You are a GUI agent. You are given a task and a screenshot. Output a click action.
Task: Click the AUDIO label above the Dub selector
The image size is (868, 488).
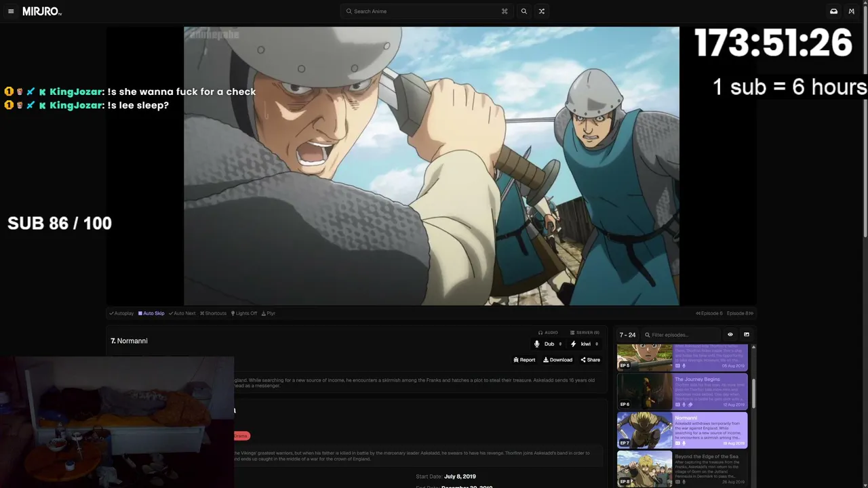coord(548,333)
